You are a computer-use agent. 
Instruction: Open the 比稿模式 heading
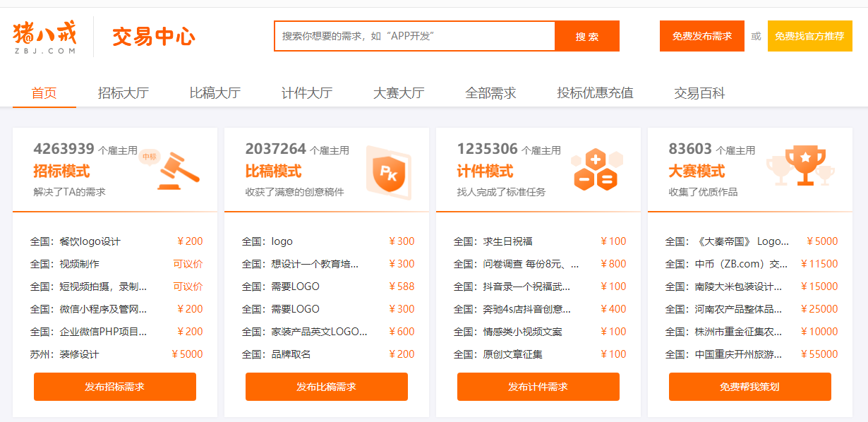[273, 171]
